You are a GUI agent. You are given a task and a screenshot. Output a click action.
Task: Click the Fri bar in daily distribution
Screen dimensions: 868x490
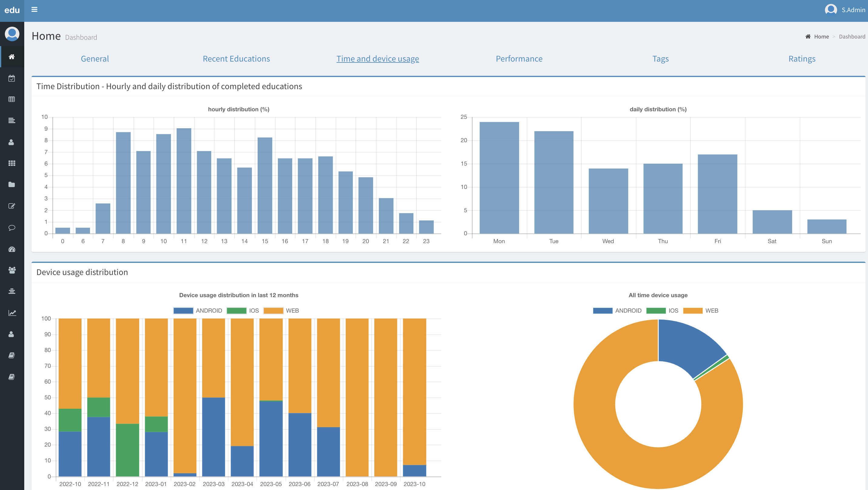tap(717, 194)
